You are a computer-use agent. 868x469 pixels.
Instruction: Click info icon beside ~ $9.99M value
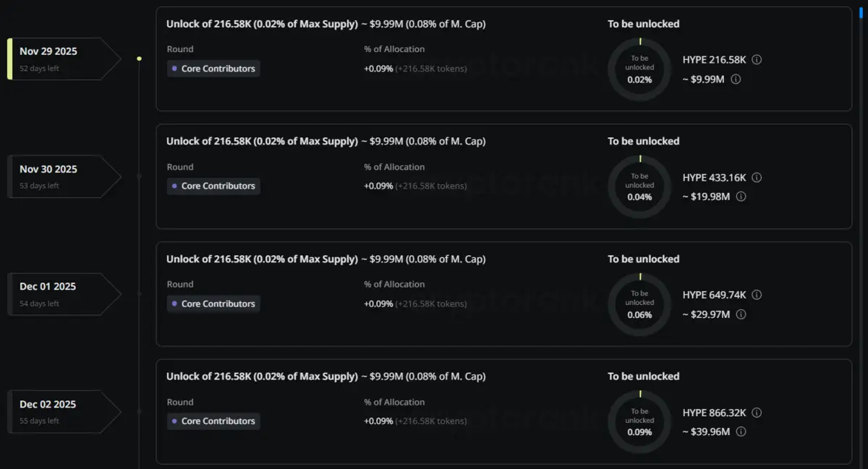(736, 79)
